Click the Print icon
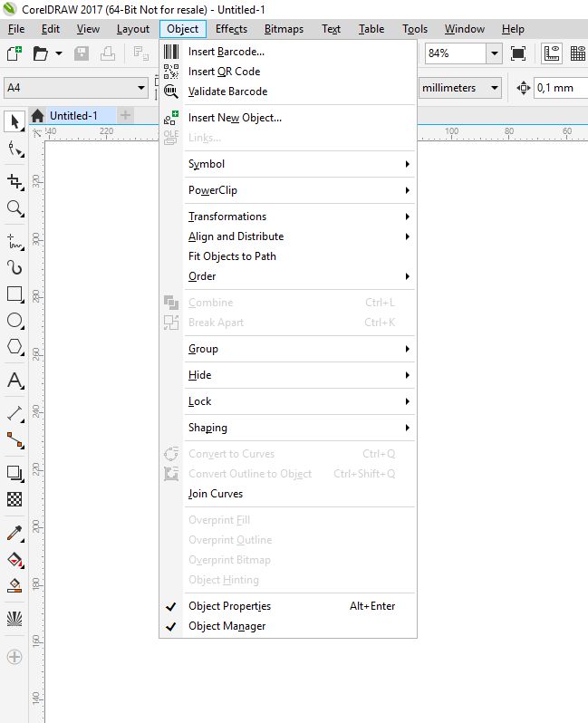The image size is (588, 723). (108, 53)
